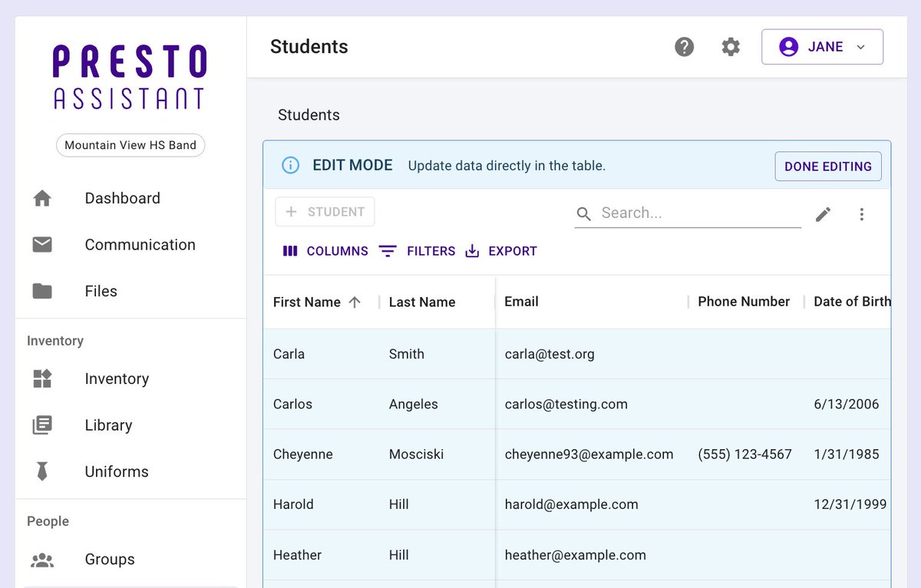Viewport: 921px width, 588px height.
Task: Edit the '1/31/1985' birth date cell
Action: pyautogui.click(x=847, y=454)
